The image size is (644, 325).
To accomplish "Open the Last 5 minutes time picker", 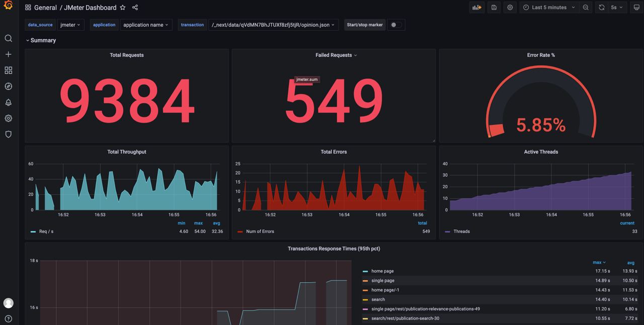I will (548, 8).
